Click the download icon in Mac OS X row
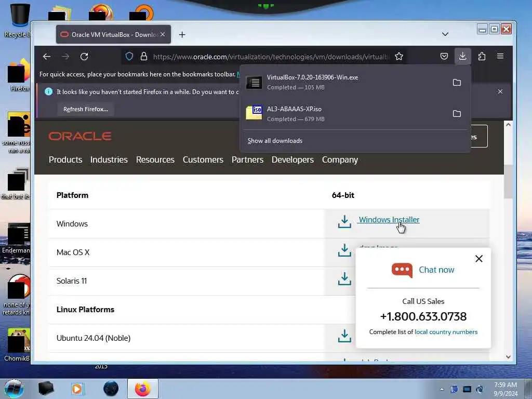 click(x=344, y=250)
